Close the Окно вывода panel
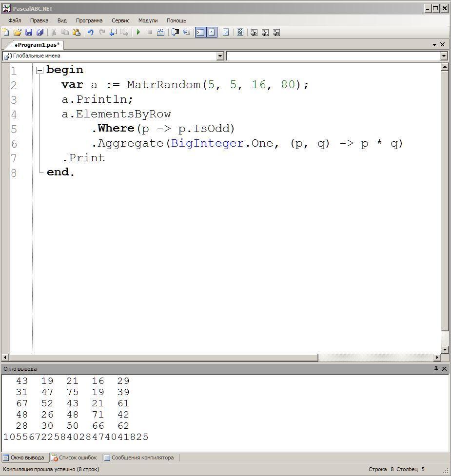 [444, 369]
